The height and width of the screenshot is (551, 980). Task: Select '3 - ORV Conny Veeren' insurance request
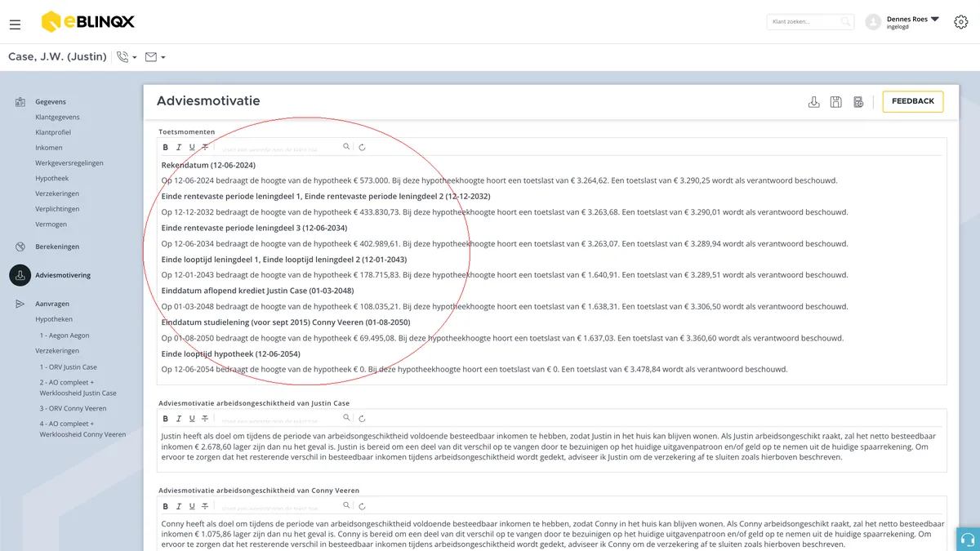coord(73,408)
